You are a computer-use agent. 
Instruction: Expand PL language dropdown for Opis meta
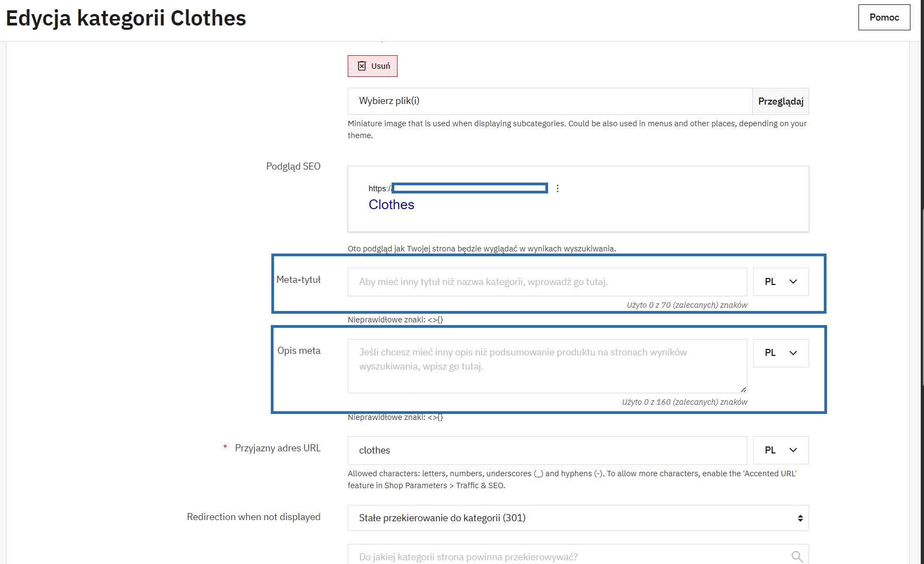click(x=780, y=353)
